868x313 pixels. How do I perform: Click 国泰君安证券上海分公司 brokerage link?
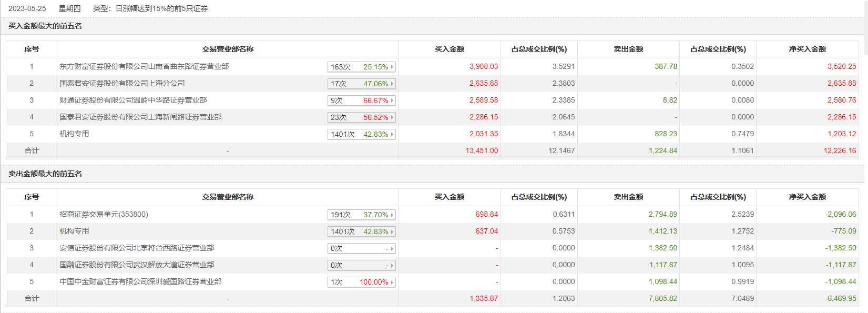[x=122, y=84]
